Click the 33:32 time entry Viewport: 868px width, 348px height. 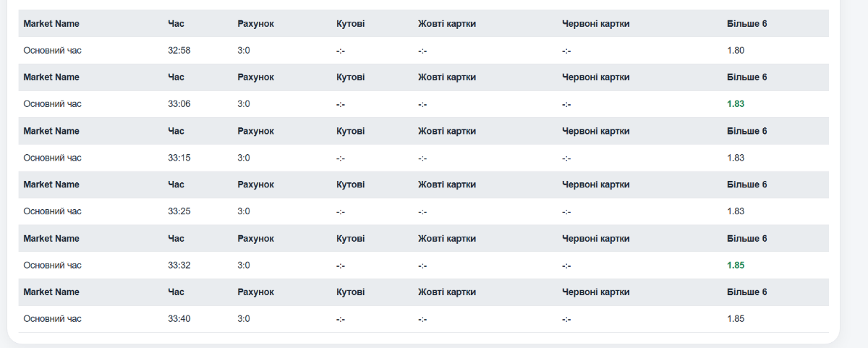point(179,266)
